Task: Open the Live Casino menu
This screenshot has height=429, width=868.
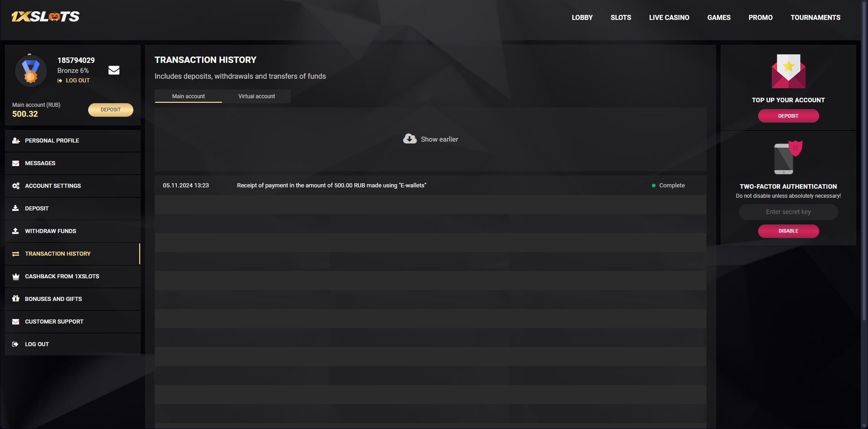Action: (669, 18)
